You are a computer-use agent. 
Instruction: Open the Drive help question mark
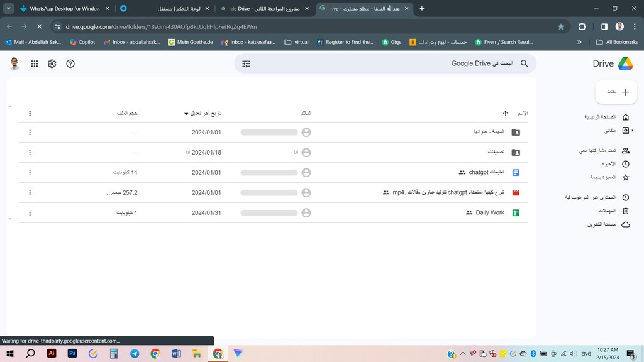[70, 63]
